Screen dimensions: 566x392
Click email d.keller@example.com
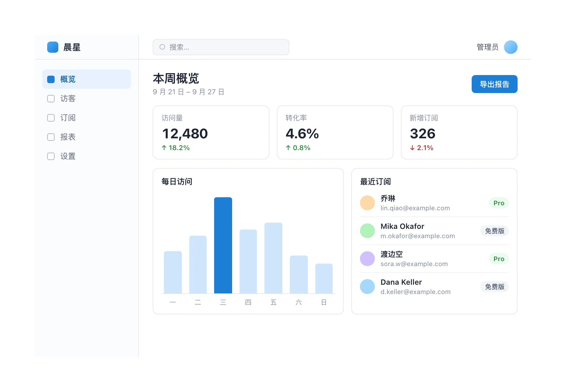pos(416,292)
